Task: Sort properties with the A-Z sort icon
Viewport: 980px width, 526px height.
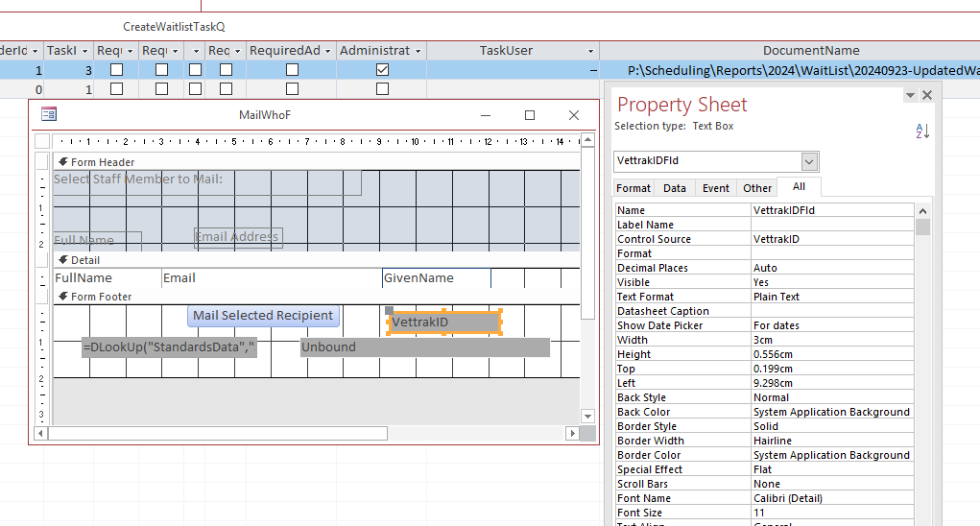Action: (x=922, y=131)
